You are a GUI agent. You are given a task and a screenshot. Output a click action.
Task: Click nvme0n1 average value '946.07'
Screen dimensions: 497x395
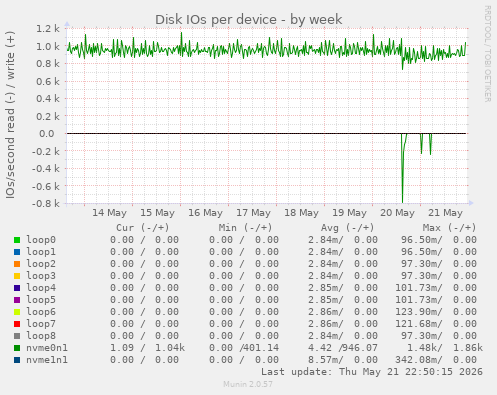coord(360,348)
